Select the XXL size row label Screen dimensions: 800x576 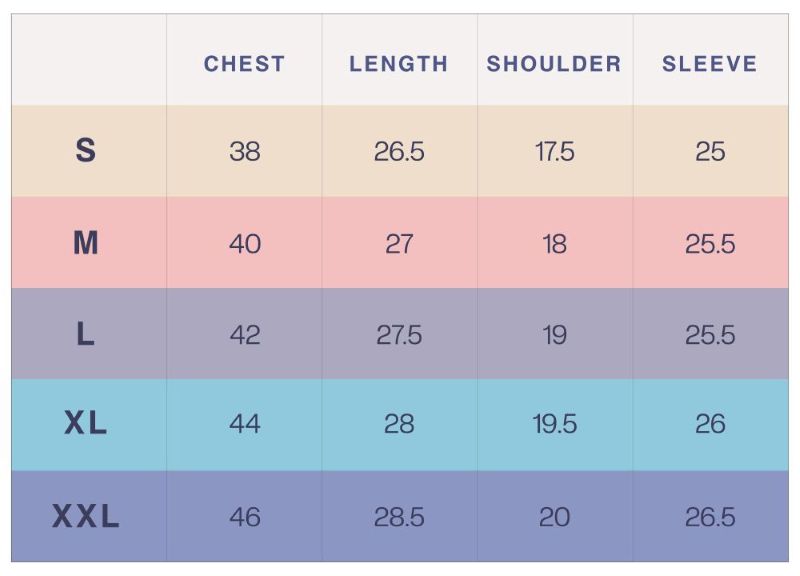(86, 517)
